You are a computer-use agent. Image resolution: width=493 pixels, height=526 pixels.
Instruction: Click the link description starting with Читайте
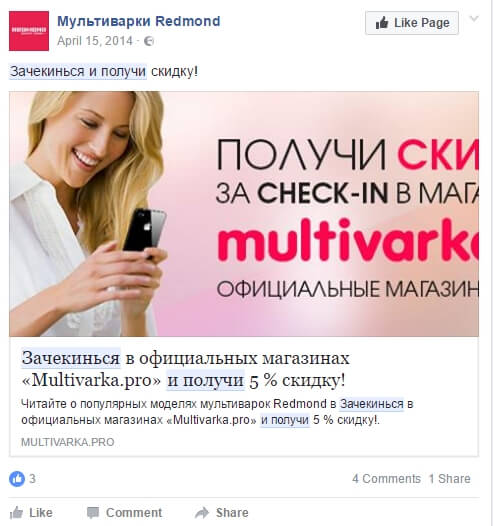[217, 412]
